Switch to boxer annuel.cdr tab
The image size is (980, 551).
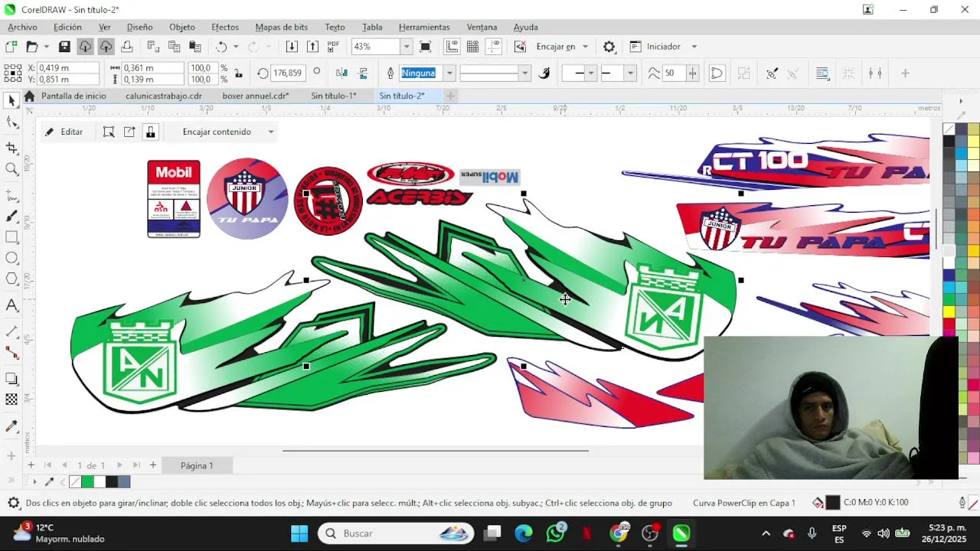point(255,96)
